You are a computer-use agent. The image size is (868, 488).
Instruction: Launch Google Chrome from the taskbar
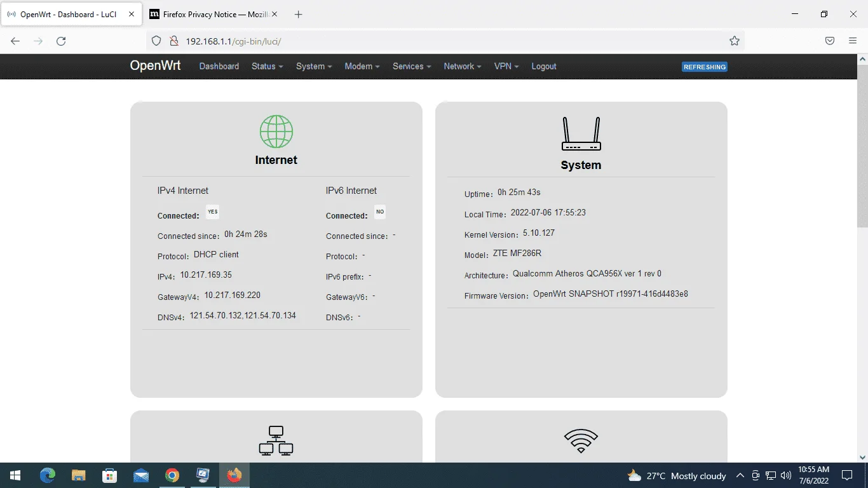point(172,475)
